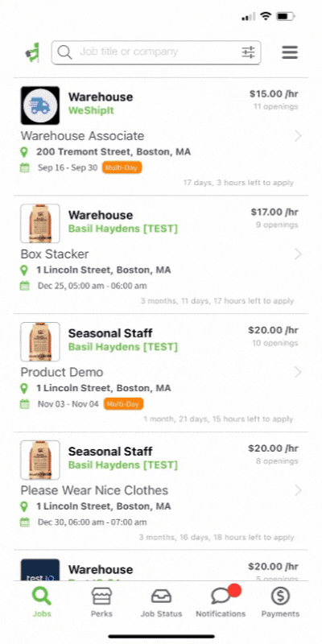Tap the Multi-Day badge on Sep 16 job
Screen dimensions: 322x644
[122, 167]
